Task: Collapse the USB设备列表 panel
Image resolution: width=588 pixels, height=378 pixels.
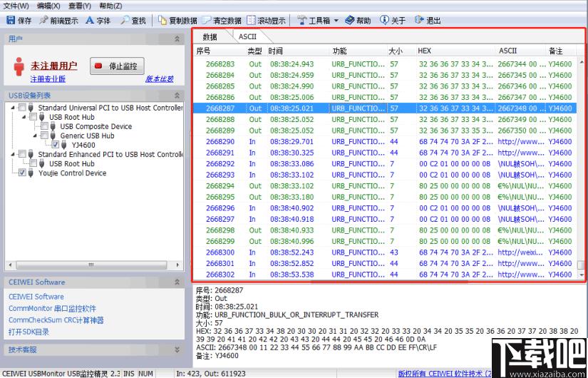Action: tap(177, 95)
